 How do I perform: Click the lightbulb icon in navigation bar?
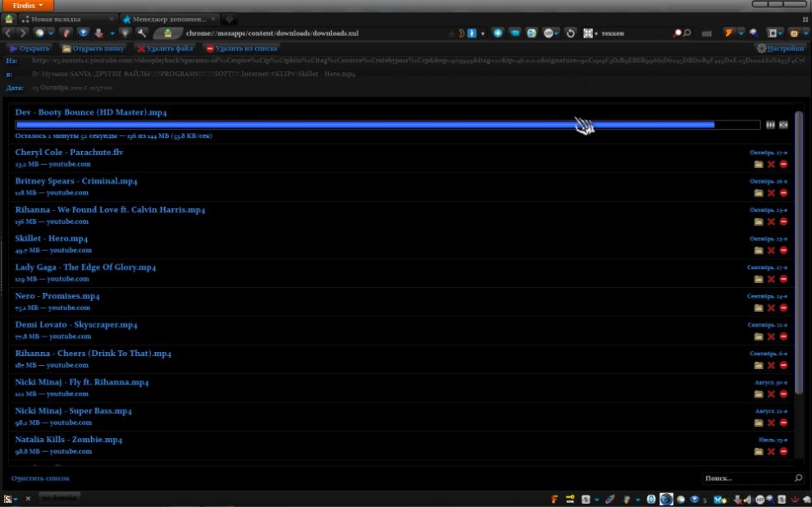[125, 33]
